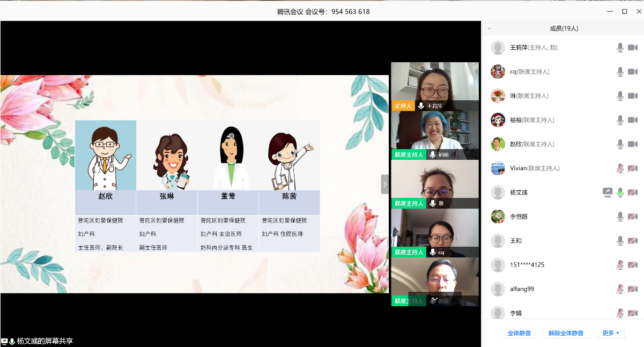The width and height of the screenshot is (644, 347).
Task: Collapse video strip with the side arrow
Action: [384, 184]
